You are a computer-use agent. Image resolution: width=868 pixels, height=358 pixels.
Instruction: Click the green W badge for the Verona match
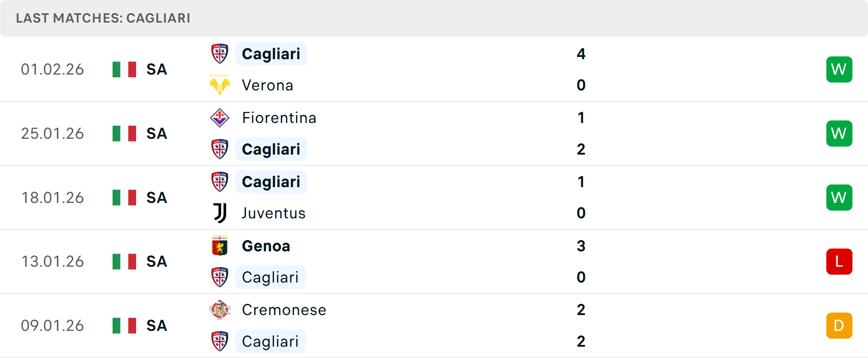click(x=839, y=69)
